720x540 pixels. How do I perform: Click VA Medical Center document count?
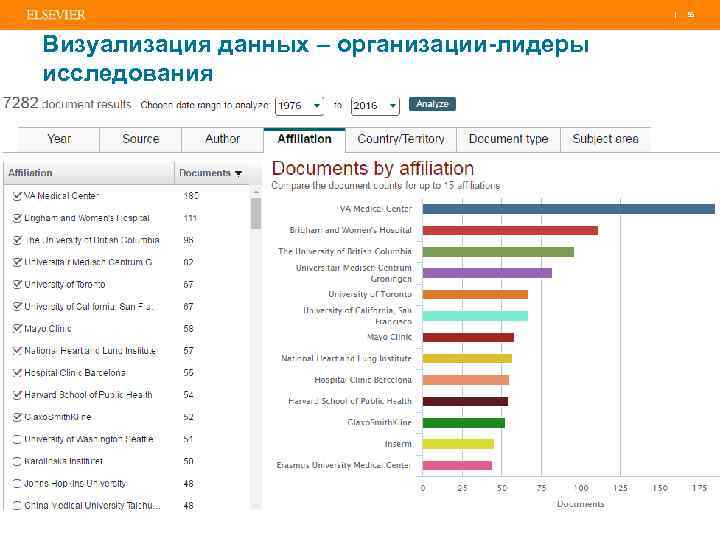[x=191, y=196]
